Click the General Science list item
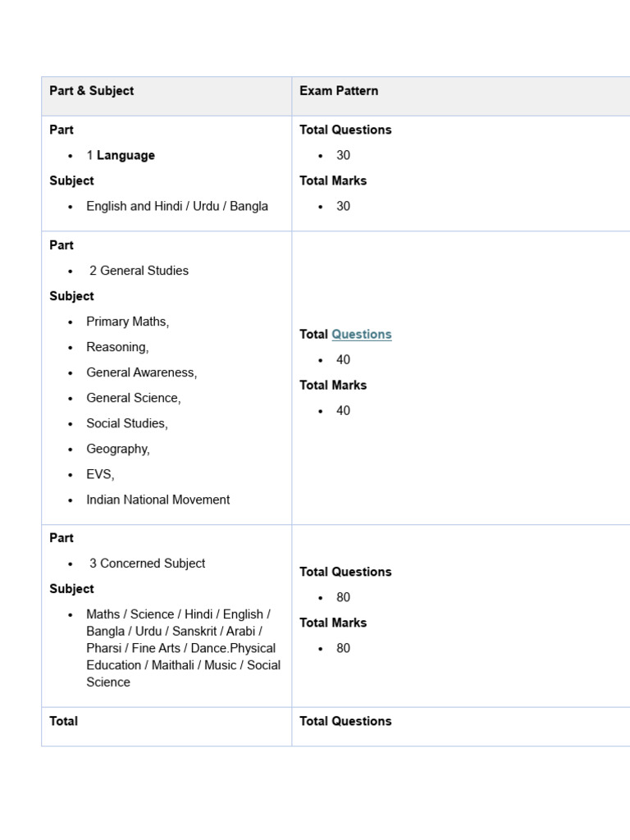Viewport: 630px width, 840px height. [134, 398]
